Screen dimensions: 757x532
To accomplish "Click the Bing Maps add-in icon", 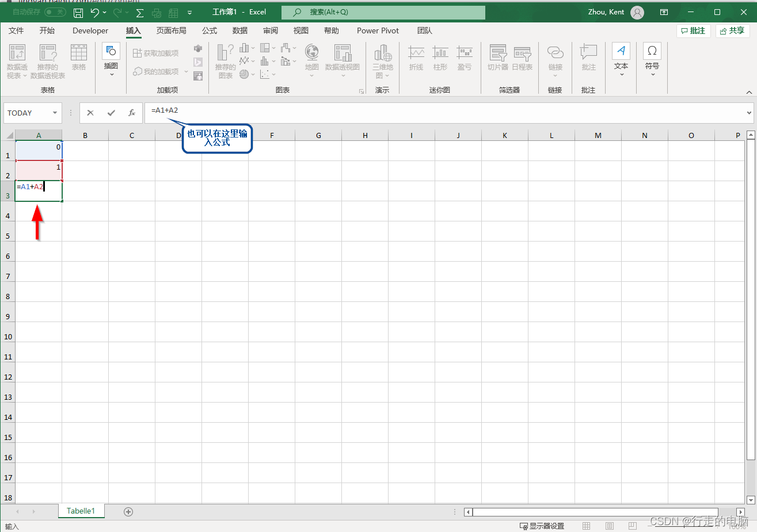I will click(198, 62).
